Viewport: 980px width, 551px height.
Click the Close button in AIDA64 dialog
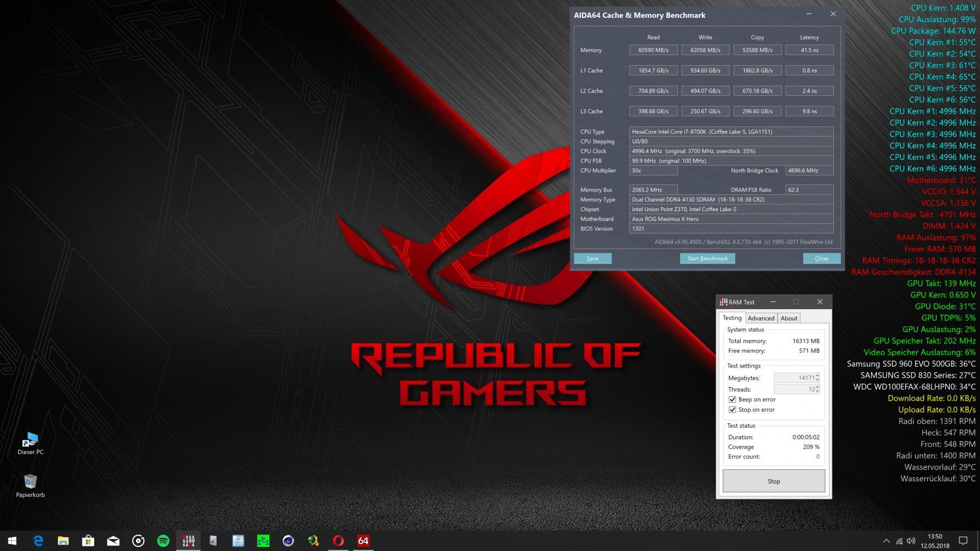tap(822, 259)
